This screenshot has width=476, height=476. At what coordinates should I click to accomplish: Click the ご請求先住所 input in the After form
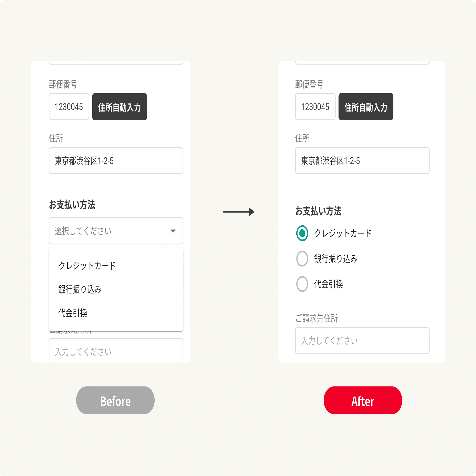pos(362,341)
